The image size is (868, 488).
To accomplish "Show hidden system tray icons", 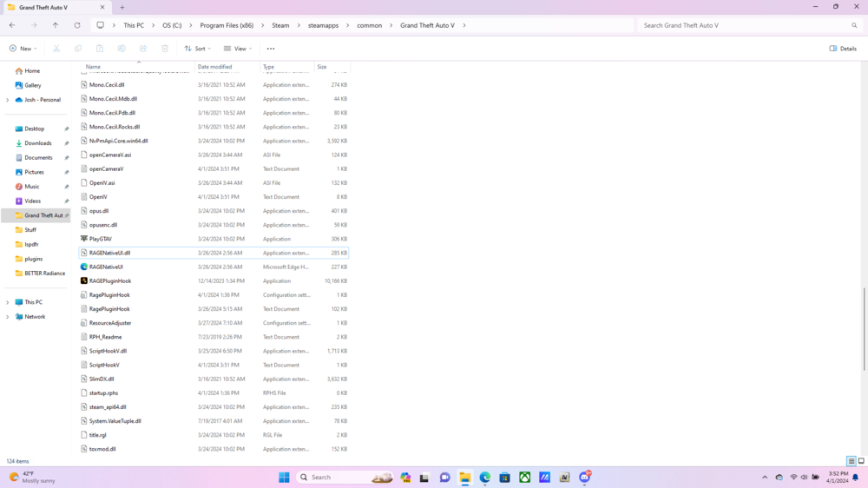I will coord(765,478).
